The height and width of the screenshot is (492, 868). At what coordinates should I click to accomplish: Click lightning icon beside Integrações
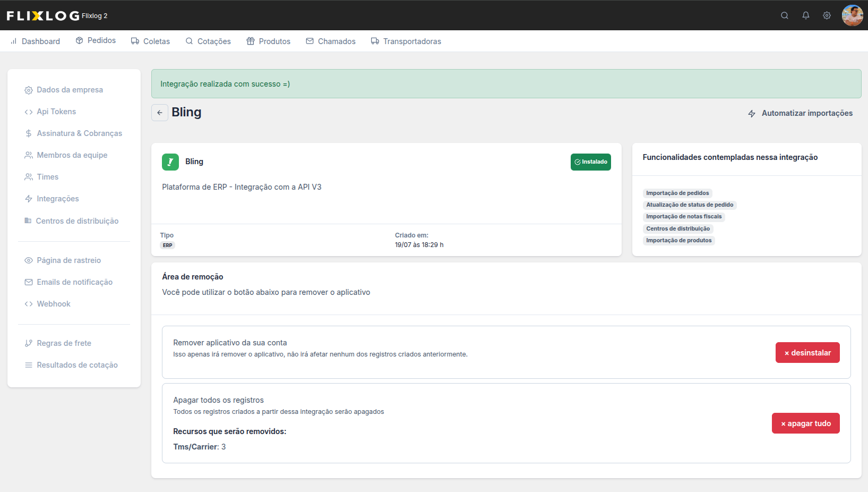pos(29,199)
